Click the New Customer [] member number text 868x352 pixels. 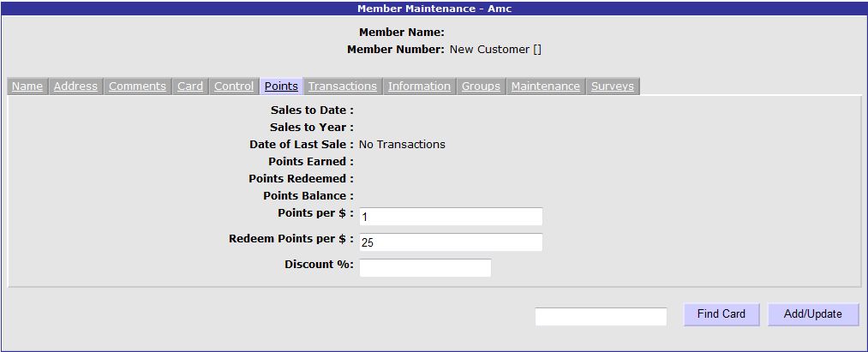point(495,50)
